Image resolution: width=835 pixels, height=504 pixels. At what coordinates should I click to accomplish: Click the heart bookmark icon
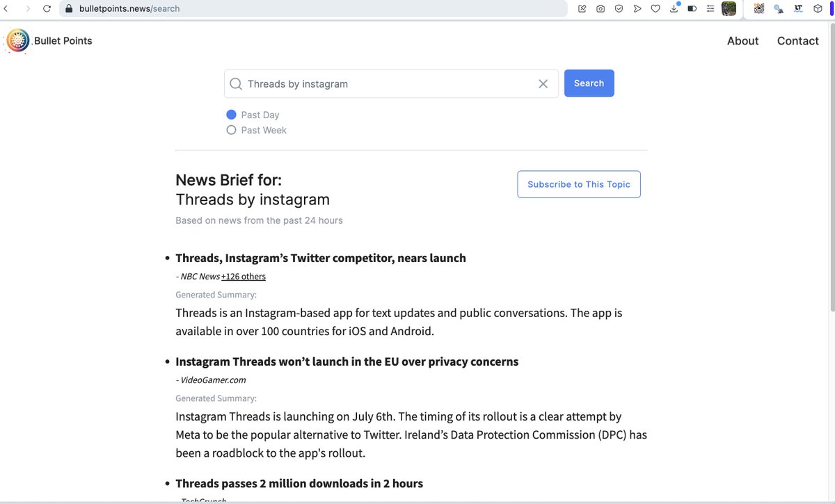point(655,8)
